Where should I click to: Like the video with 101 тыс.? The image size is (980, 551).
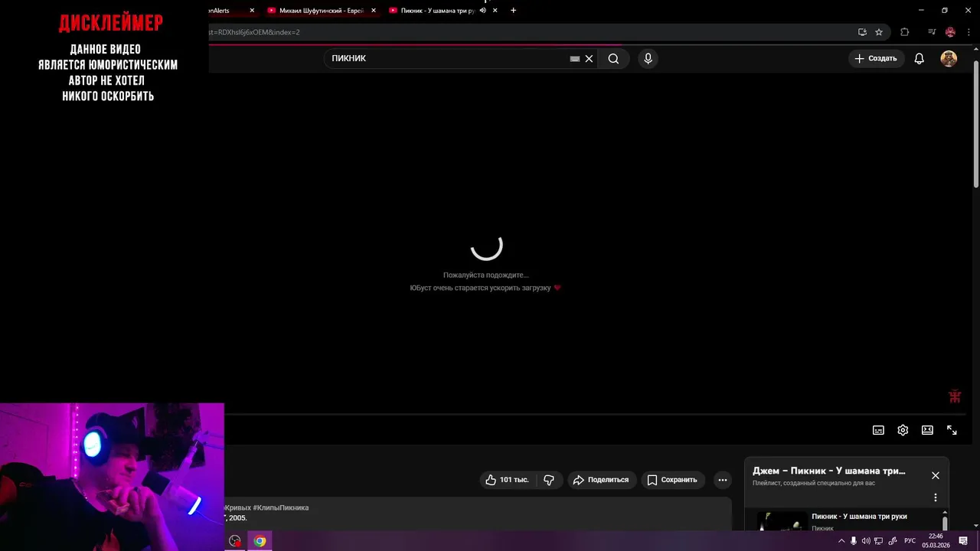(x=507, y=480)
